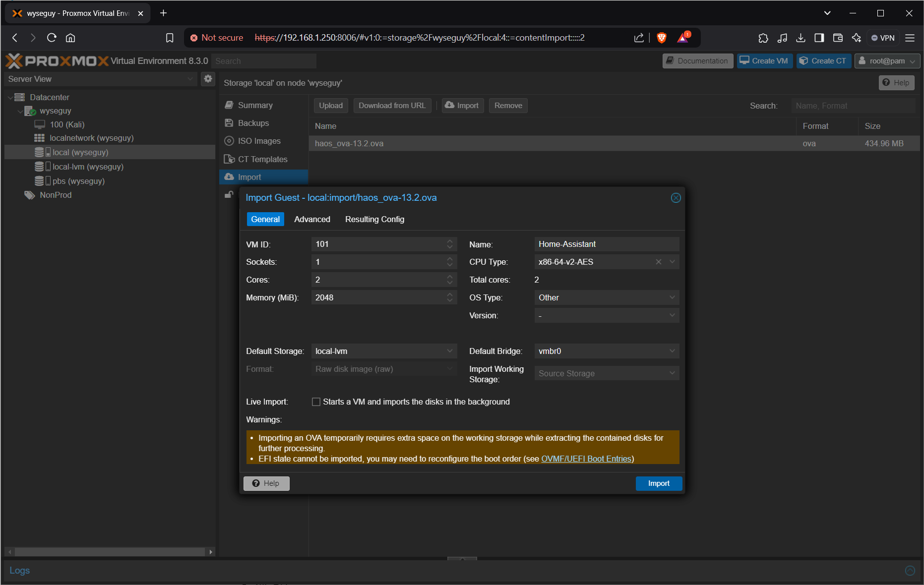Image resolution: width=924 pixels, height=585 pixels.
Task: Open the Brave wallet icon
Action: 838,38
